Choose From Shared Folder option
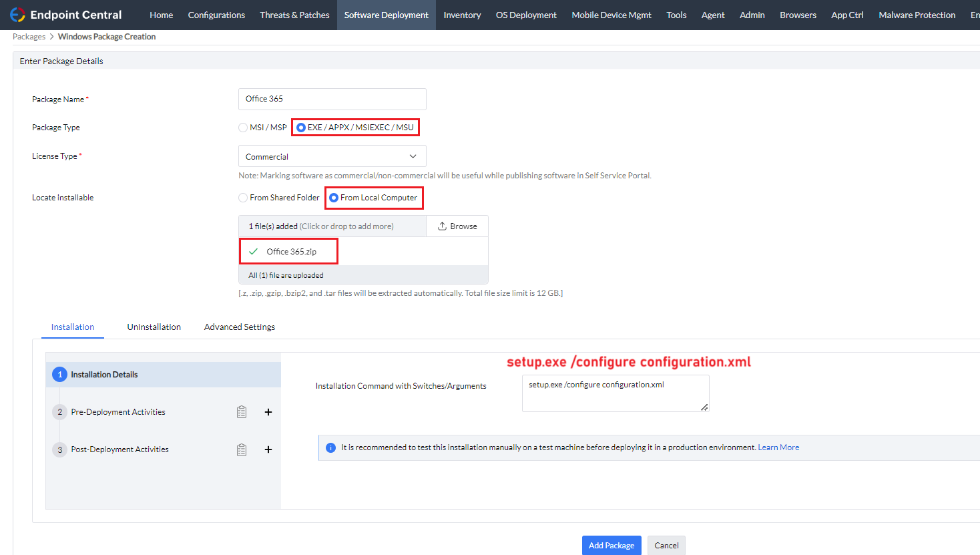 [243, 198]
